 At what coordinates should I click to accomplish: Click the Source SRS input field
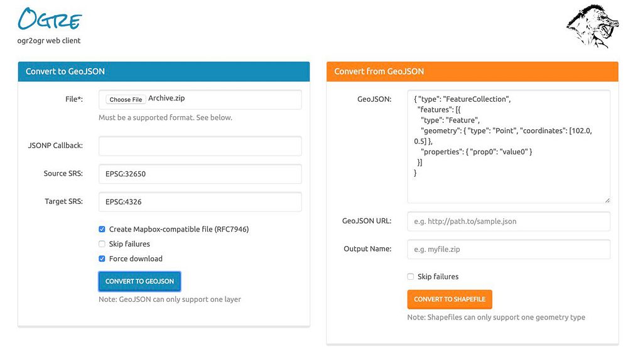tap(200, 174)
